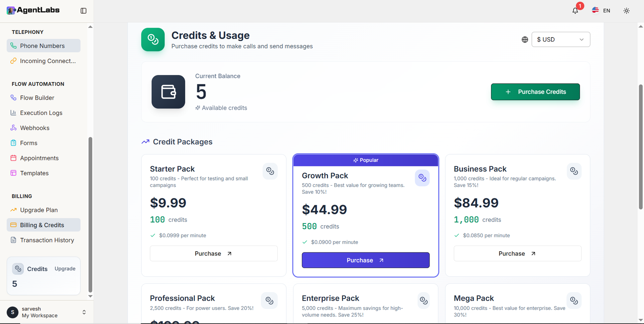Click the Business Pack coins icon
This screenshot has width=644, height=324.
tap(574, 171)
